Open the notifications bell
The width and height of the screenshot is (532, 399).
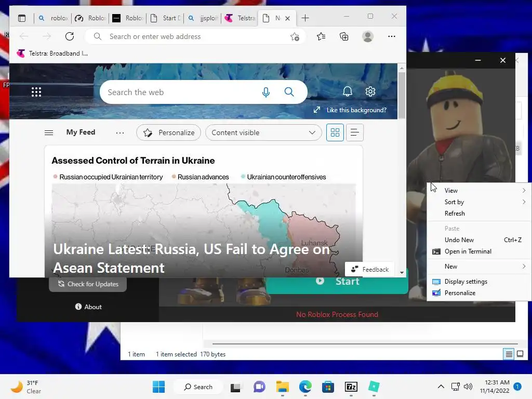click(348, 91)
